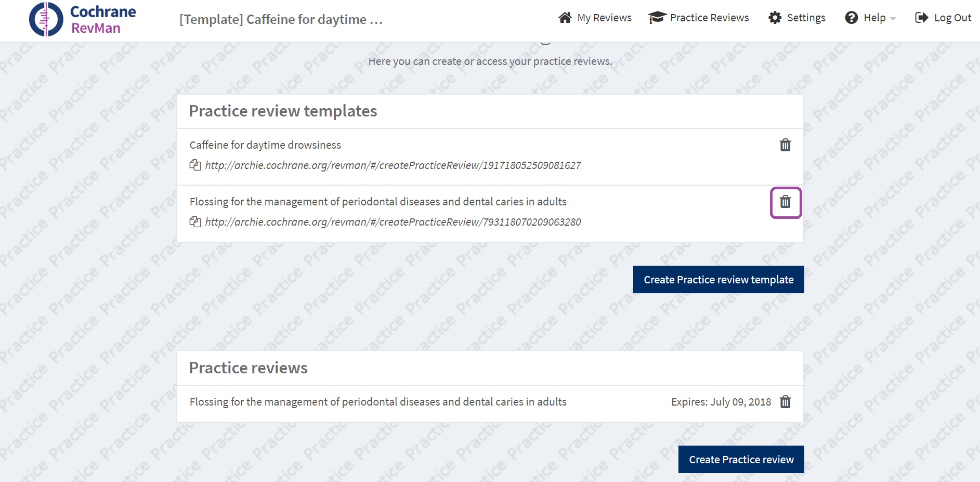980x482 pixels.
Task: Click the Settings gear icon
Action: click(775, 18)
